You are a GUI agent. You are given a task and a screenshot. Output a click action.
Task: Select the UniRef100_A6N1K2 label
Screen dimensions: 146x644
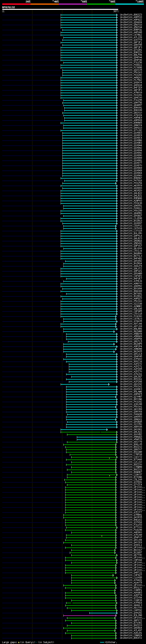click(x=131, y=77)
